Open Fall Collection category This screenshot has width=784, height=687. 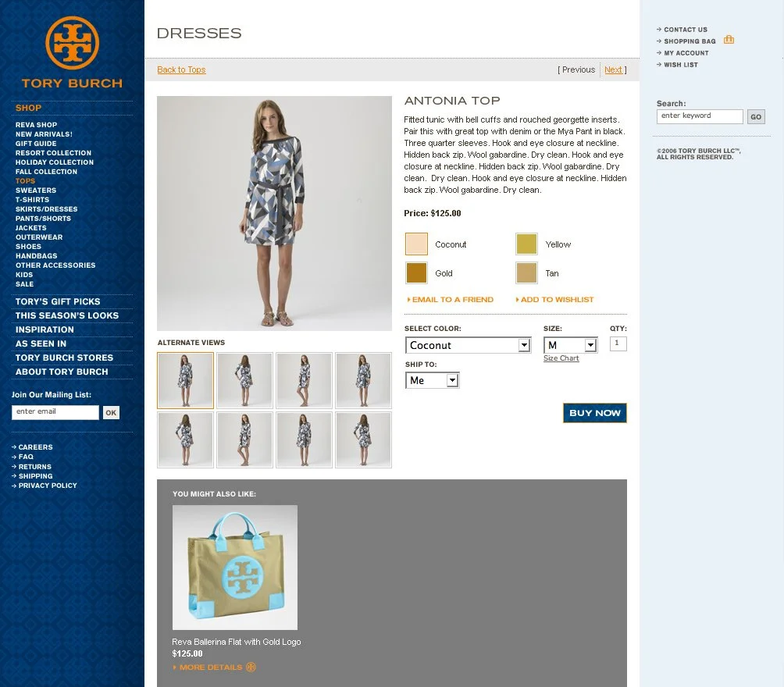pos(47,172)
